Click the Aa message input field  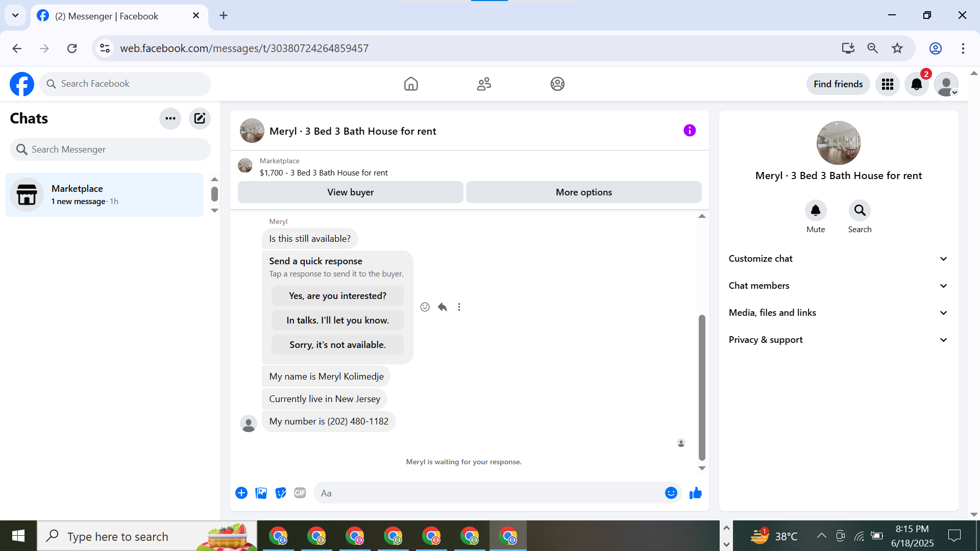[x=487, y=493]
